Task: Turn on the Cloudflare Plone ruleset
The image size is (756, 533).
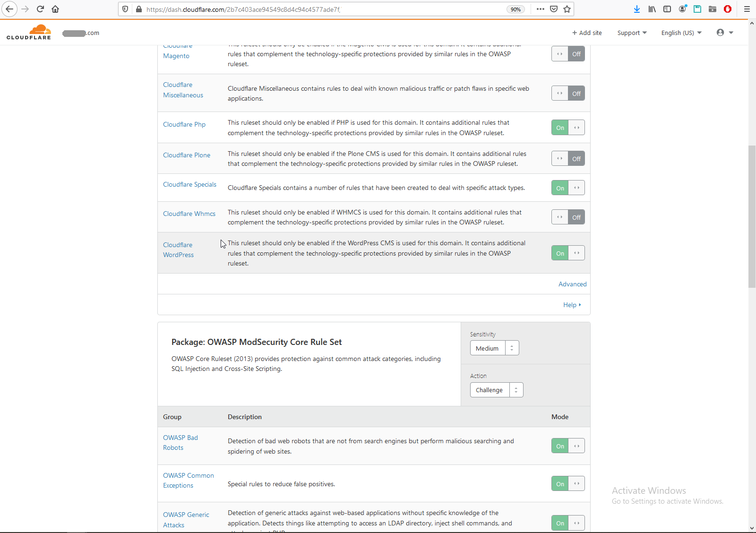Action: pos(568,159)
